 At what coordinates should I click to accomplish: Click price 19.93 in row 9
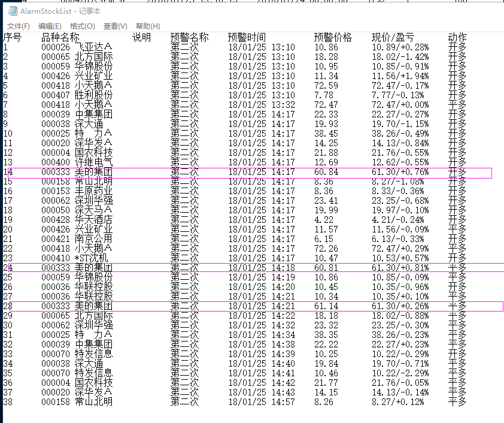(326, 124)
